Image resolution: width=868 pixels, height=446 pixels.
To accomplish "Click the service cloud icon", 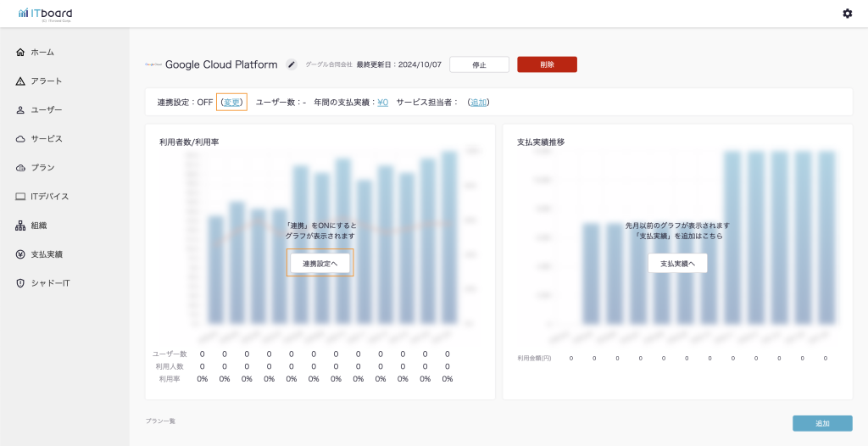I will pyautogui.click(x=20, y=139).
